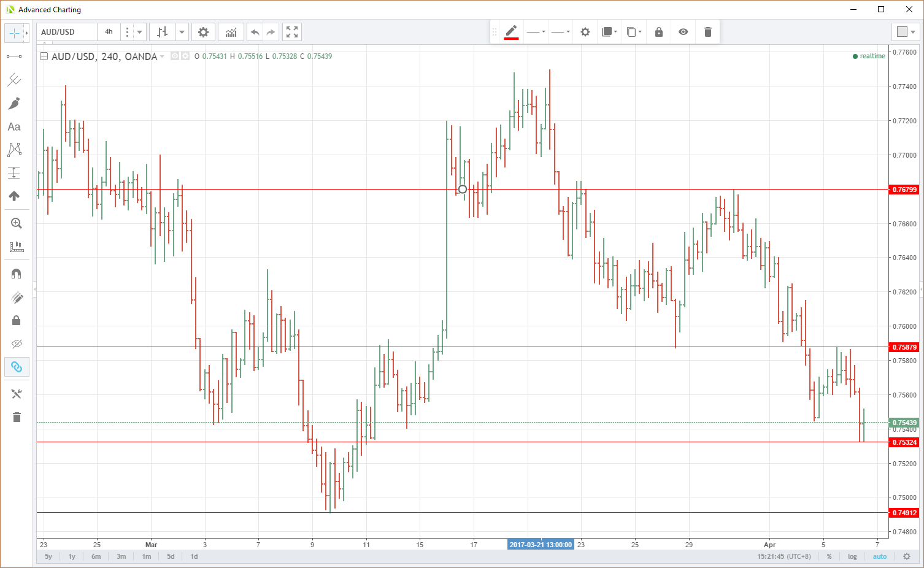924x568 pixels.
Task: Toggle sync drawings link button
Action: 17,367
